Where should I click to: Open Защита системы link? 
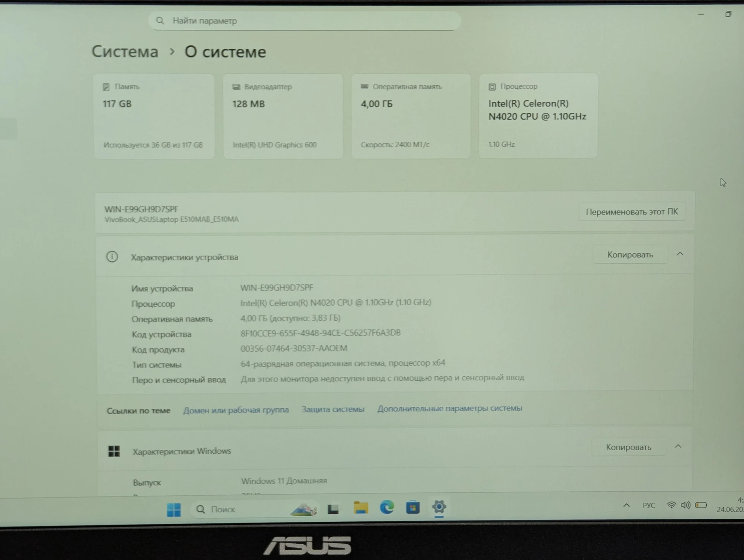[333, 409]
